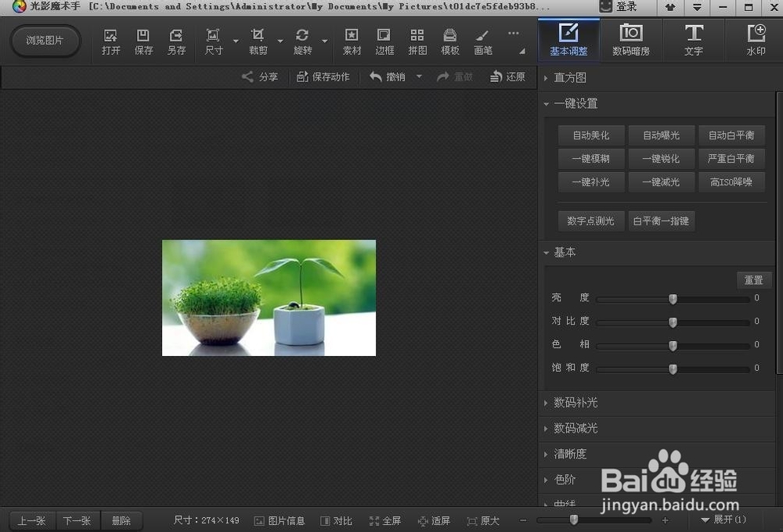Switch to the 文字 text tab
The image size is (783, 532).
pyautogui.click(x=694, y=40)
